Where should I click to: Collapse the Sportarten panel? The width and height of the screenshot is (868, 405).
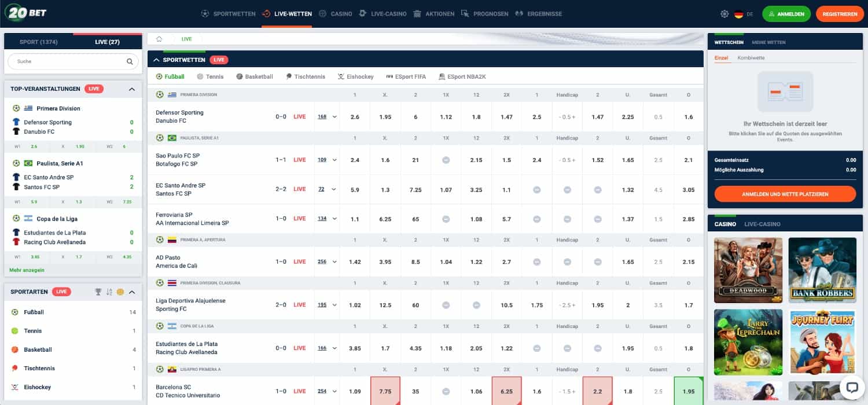point(132,292)
